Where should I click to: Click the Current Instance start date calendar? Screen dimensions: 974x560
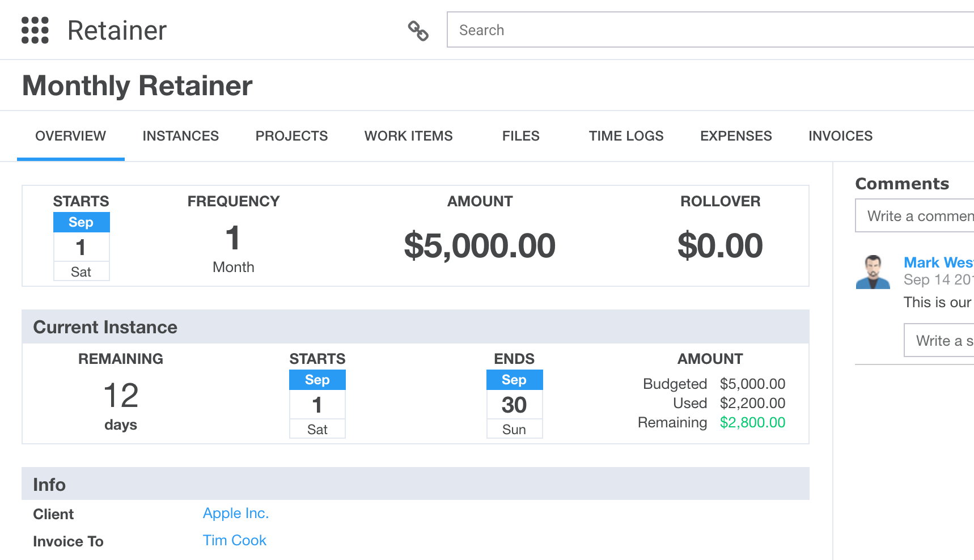point(317,404)
